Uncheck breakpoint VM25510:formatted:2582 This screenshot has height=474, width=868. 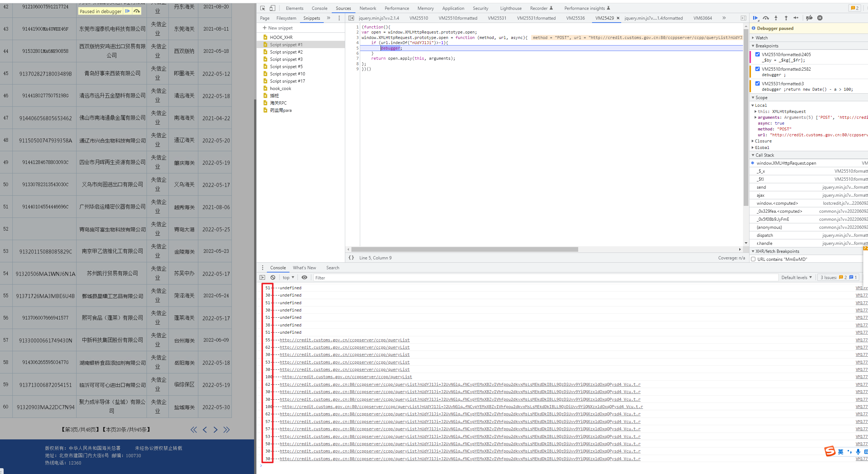[x=758, y=69]
